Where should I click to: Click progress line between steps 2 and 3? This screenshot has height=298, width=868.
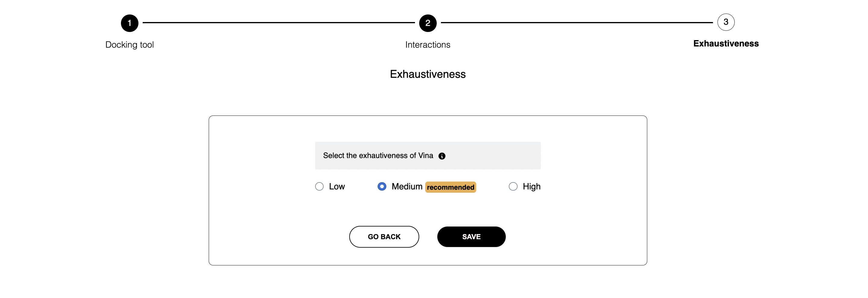(577, 23)
